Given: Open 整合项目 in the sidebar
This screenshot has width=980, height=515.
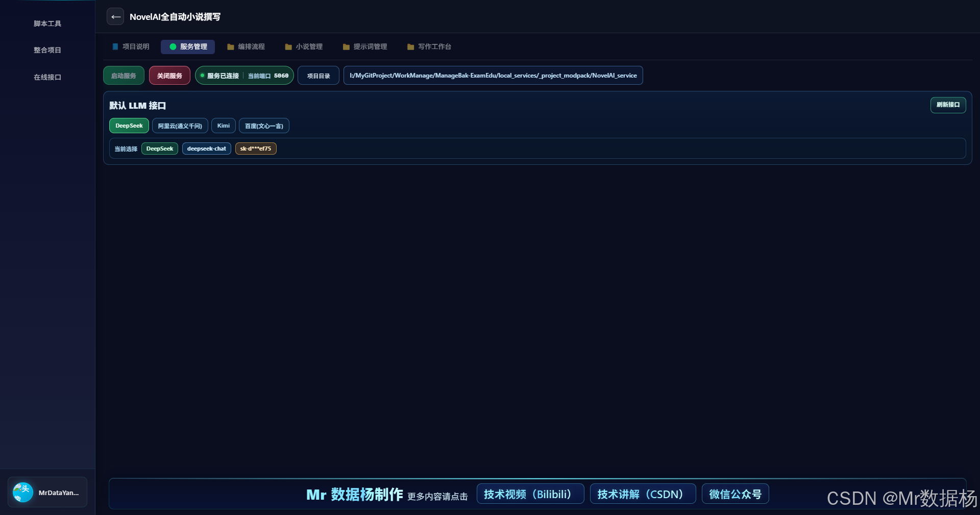Looking at the screenshot, I should pos(47,50).
